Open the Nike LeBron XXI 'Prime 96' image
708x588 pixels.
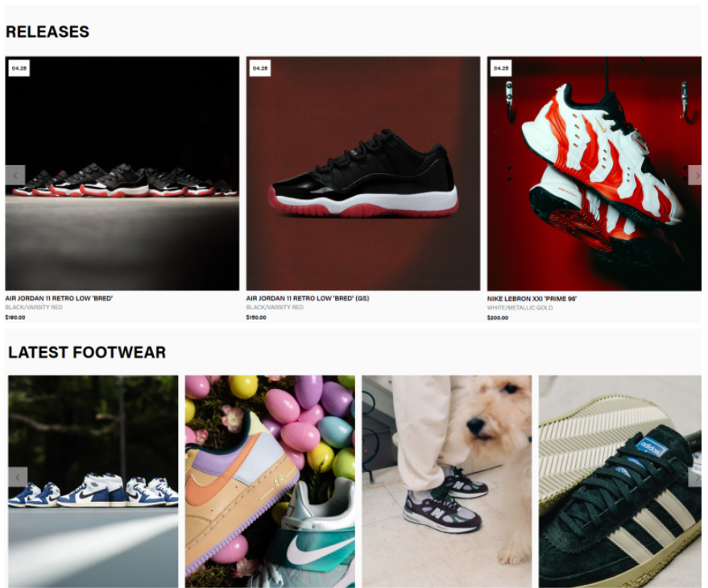pos(594,173)
